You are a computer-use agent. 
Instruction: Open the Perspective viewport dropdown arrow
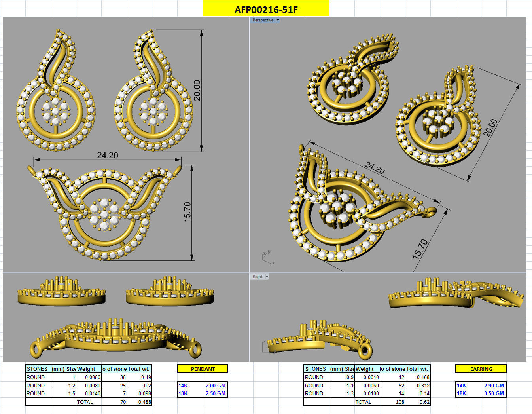click(x=278, y=20)
